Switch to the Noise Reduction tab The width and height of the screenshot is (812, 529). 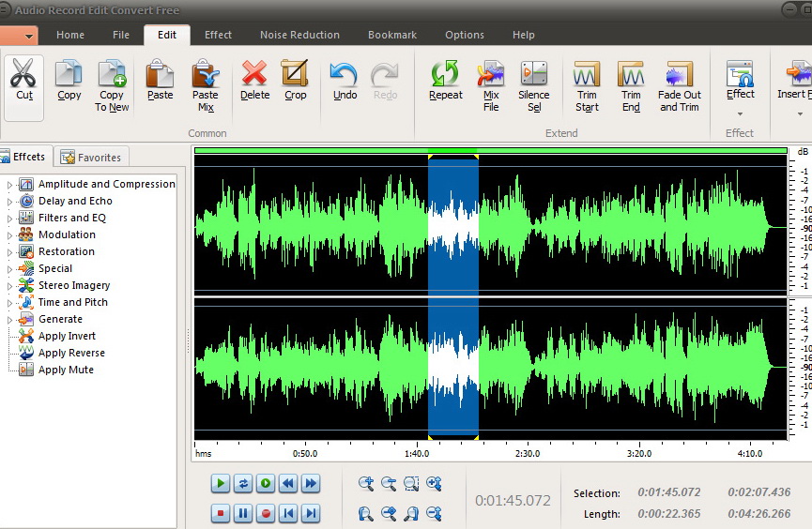click(x=299, y=35)
